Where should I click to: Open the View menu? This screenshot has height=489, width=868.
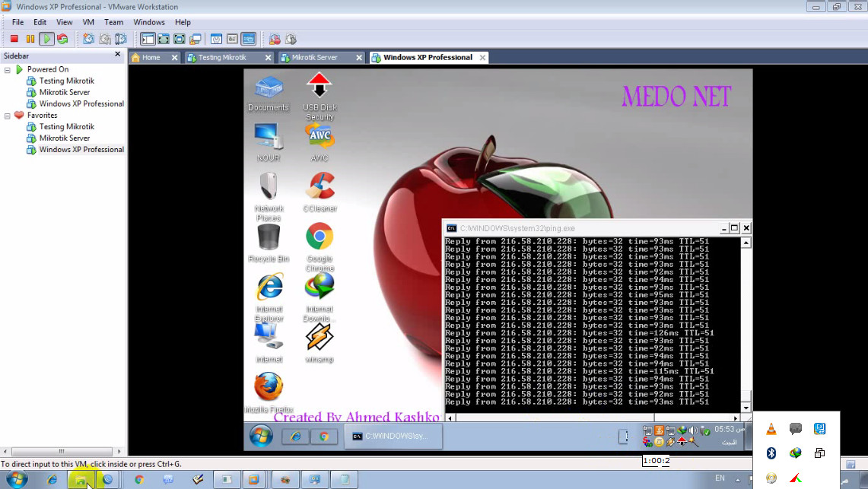point(64,22)
